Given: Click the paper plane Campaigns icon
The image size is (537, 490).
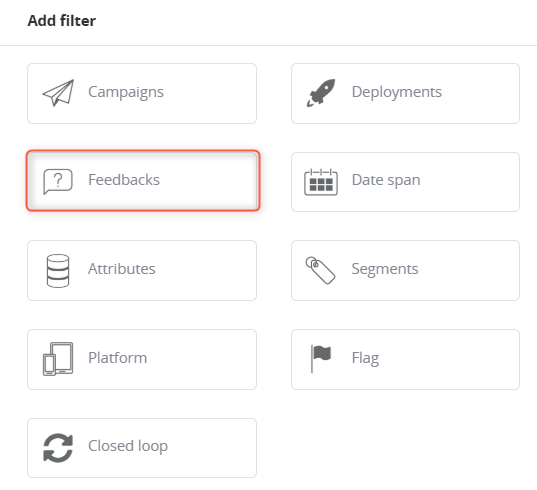Looking at the screenshot, I should point(58,93).
